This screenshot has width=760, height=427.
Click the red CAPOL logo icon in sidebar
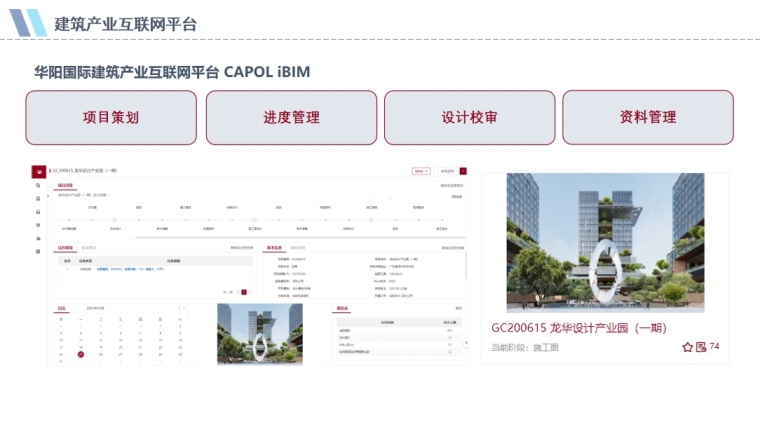(38, 171)
